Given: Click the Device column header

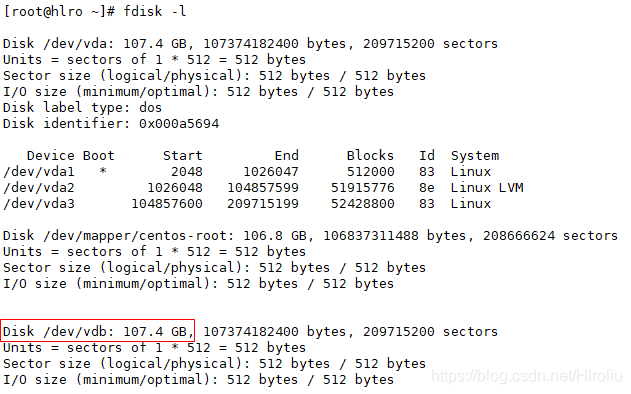Looking at the screenshot, I should [x=51, y=156].
